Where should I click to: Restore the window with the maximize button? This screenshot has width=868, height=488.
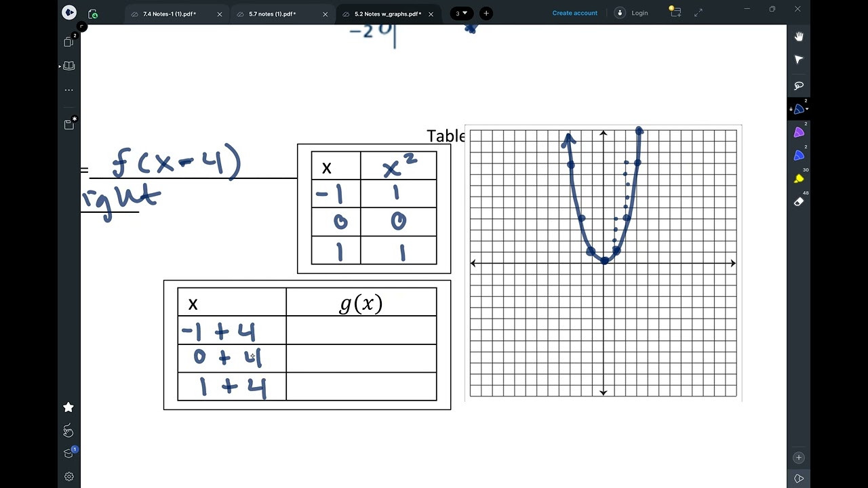(772, 9)
